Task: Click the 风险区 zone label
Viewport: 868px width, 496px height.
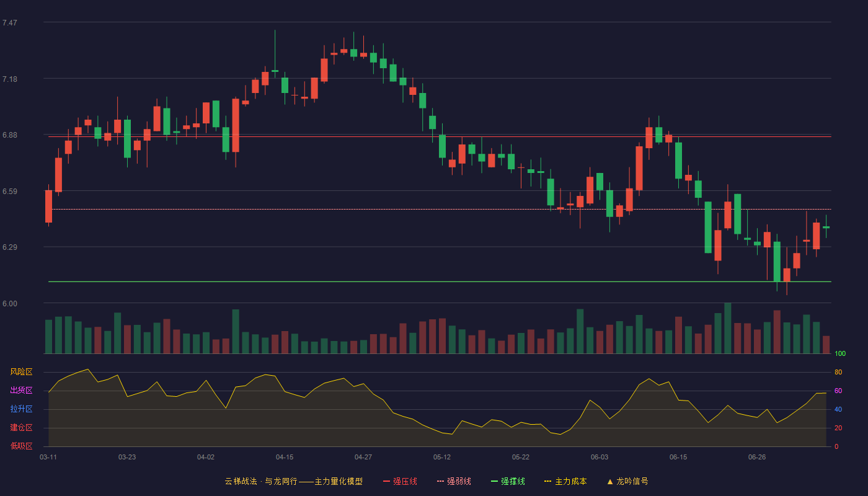Action: (21, 372)
